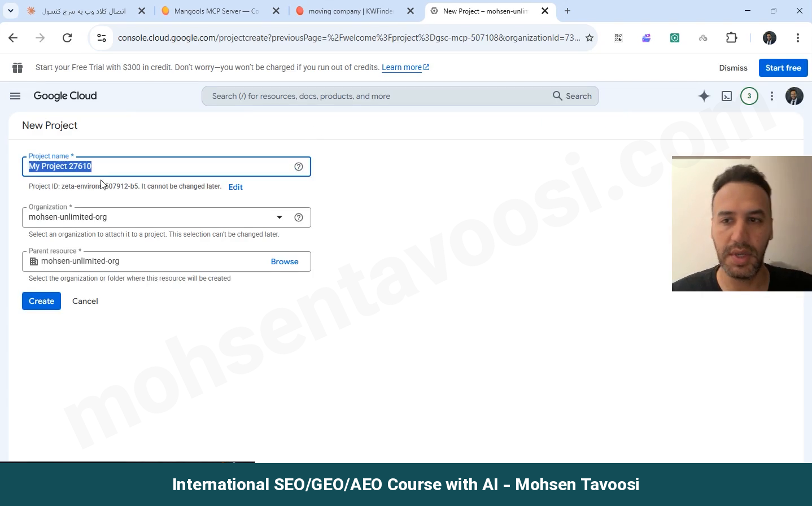Bookmark this page with star icon

[590, 38]
